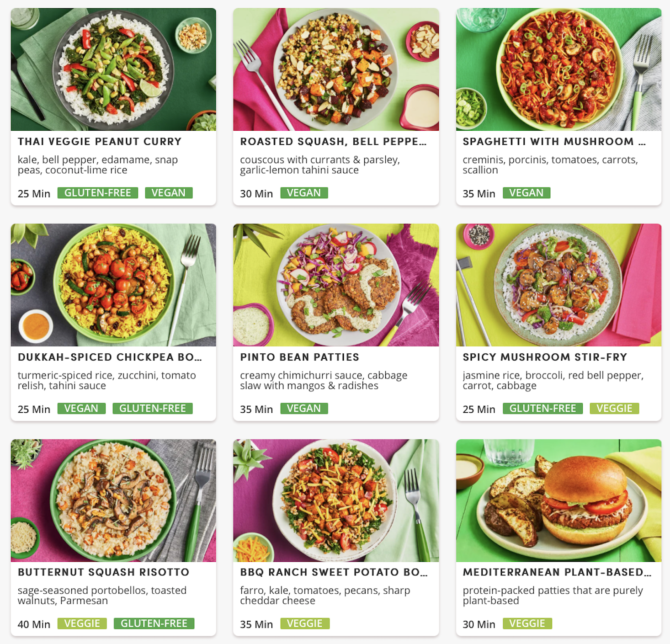Click the Butternut Squash Risotto title
This screenshot has height=644, width=670.
[x=103, y=572]
